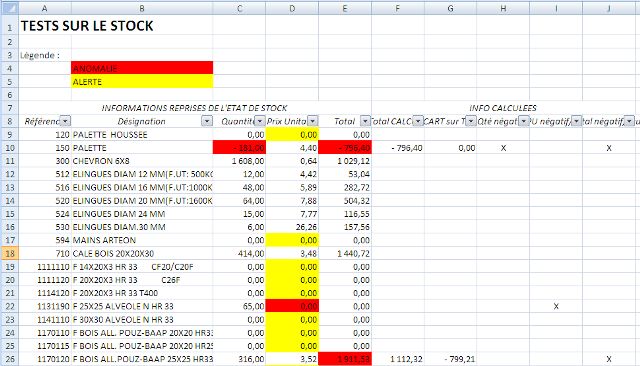Select column F header

click(x=398, y=8)
